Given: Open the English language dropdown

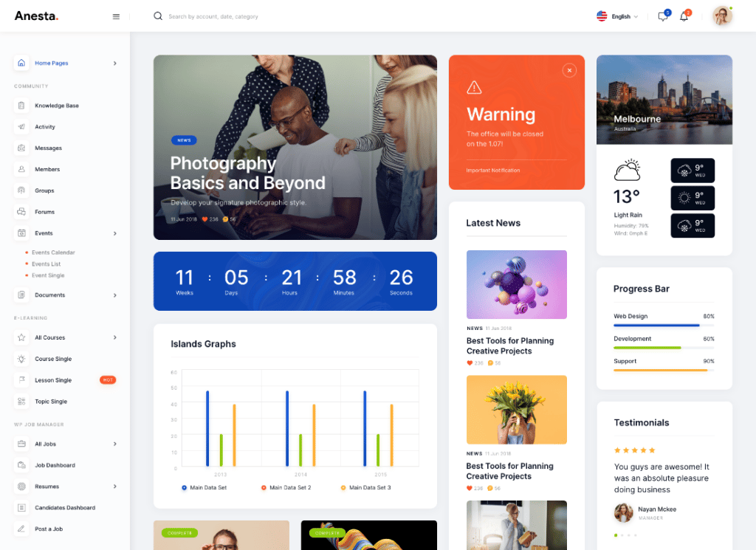Looking at the screenshot, I should click(617, 16).
